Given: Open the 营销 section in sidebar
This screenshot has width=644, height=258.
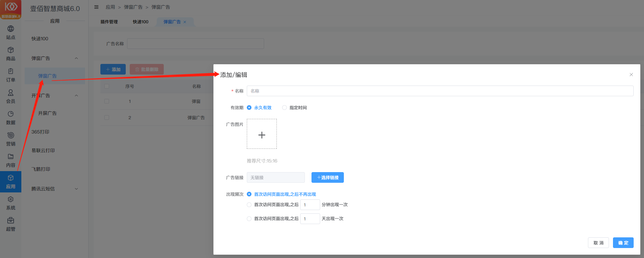Looking at the screenshot, I should [x=11, y=139].
